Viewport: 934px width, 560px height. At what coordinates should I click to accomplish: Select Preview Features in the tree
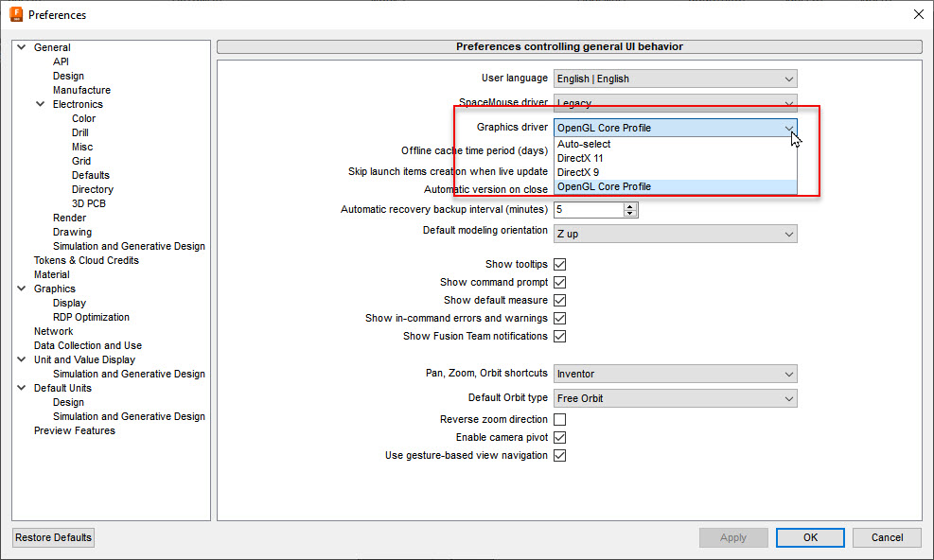coord(75,430)
